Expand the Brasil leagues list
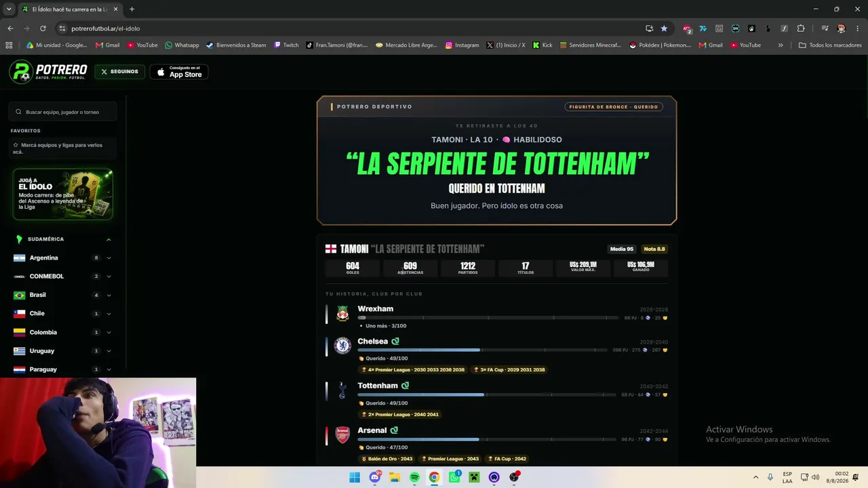Screen dimensions: 868x488 (108, 296)
